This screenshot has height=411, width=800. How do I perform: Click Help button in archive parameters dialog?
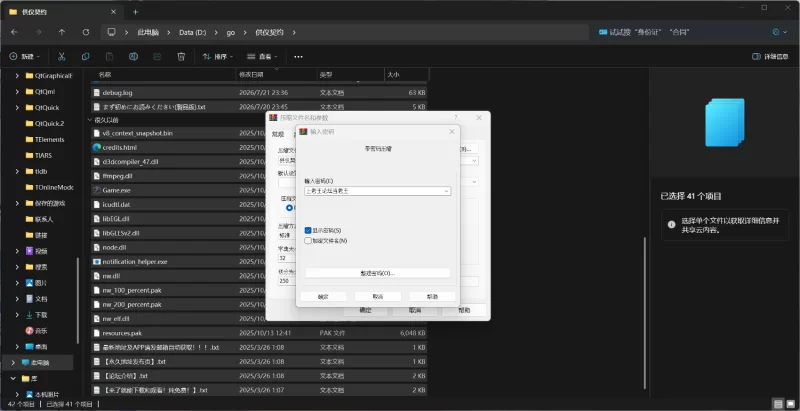464,310
